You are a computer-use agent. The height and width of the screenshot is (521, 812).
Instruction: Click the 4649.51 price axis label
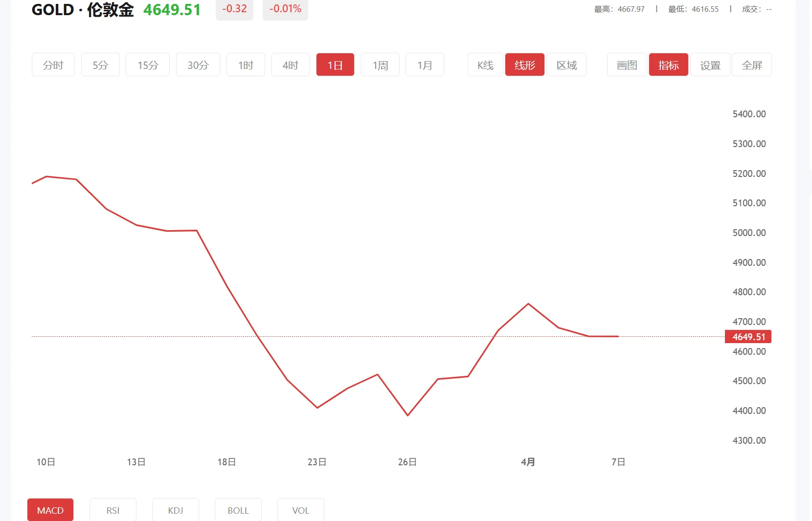[x=748, y=337]
